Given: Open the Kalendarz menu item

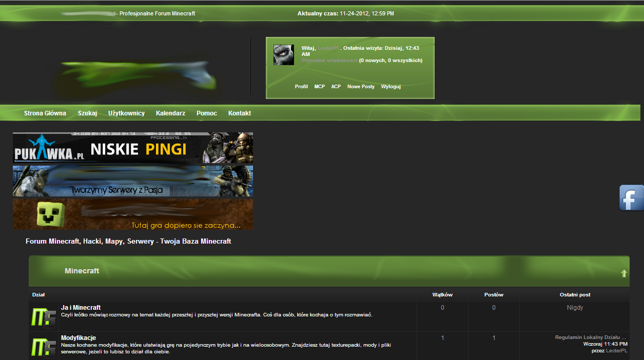Looking at the screenshot, I should pyautogui.click(x=170, y=113).
